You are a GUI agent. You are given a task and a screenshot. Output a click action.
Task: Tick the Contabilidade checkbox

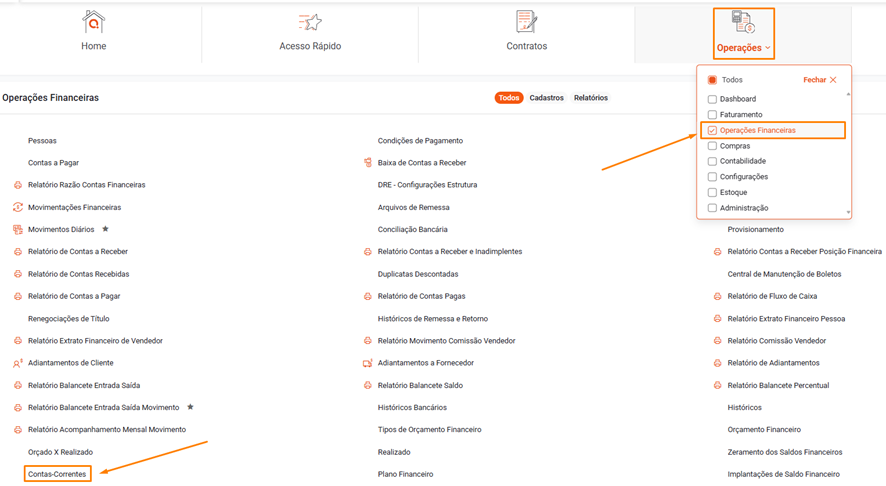click(x=712, y=161)
